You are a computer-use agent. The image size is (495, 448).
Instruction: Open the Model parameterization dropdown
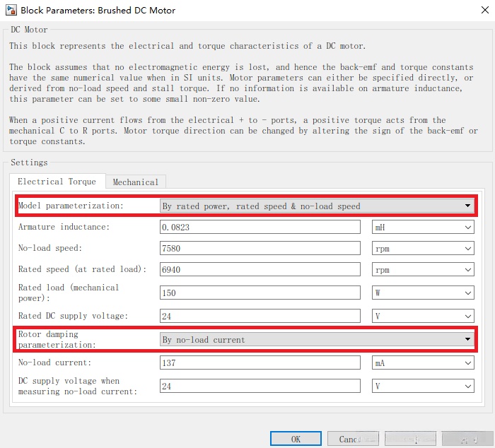coord(317,206)
